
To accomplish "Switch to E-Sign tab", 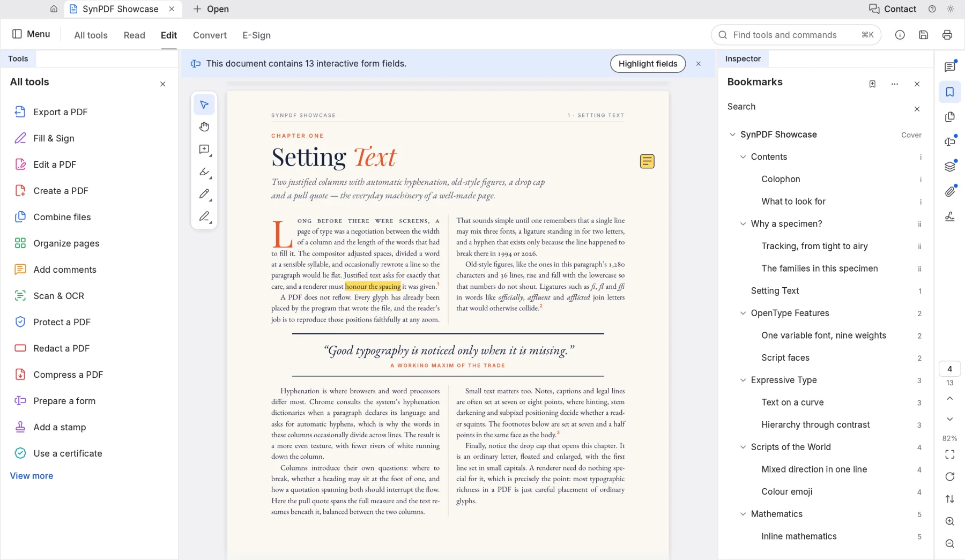I will pyautogui.click(x=256, y=35).
